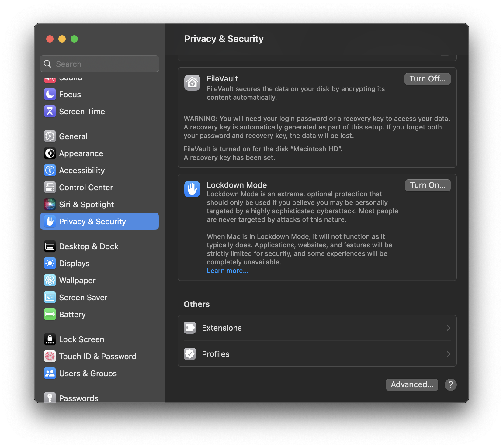The height and width of the screenshot is (448, 503).
Task: Click the FileVault house icon
Action: (x=192, y=83)
